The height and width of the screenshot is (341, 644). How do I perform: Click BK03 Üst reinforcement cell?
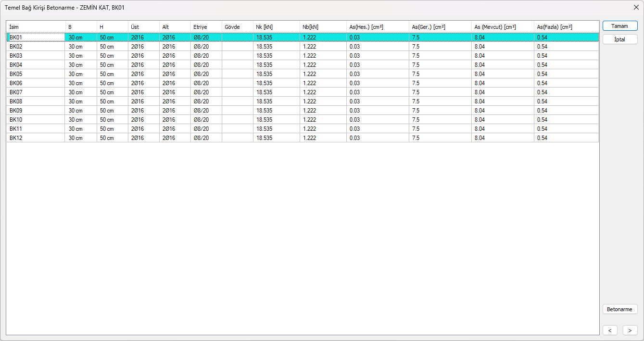143,56
